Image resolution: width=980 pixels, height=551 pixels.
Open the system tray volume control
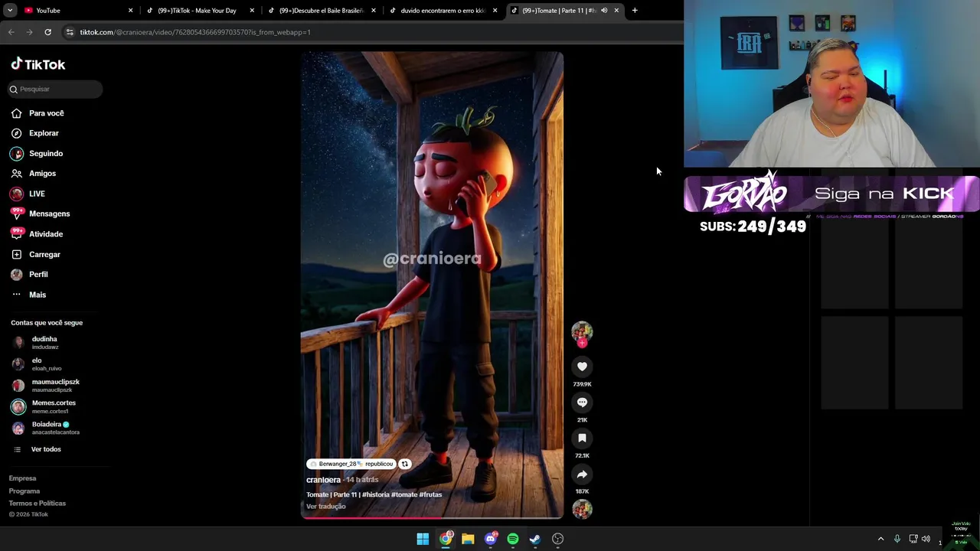click(x=926, y=540)
